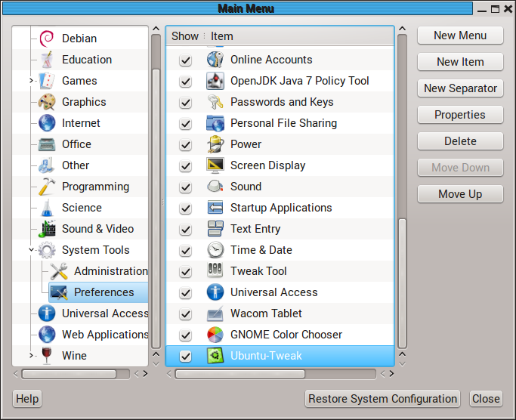This screenshot has width=516, height=420.
Task: Click the OpenJDK Java Policy Tool icon
Action: point(215,81)
